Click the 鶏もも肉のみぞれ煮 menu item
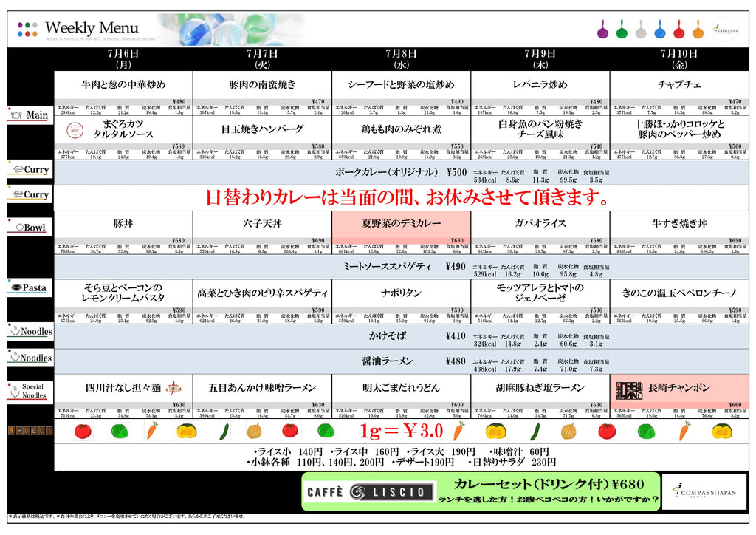Image resolution: width=756 pixels, height=535 pixels. pyautogui.click(x=401, y=129)
